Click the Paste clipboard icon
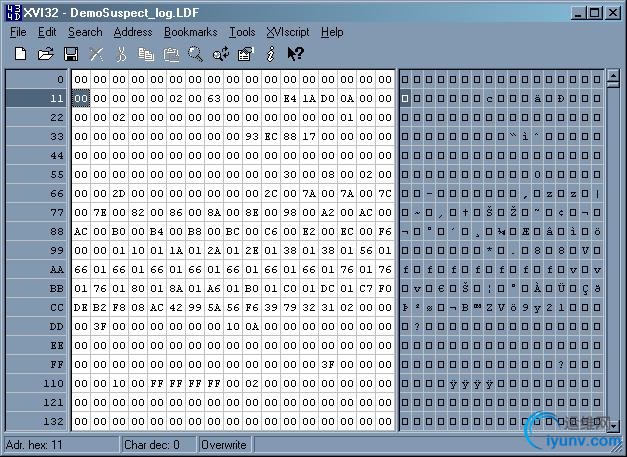Image resolution: width=627 pixels, height=457 pixels. [171, 54]
